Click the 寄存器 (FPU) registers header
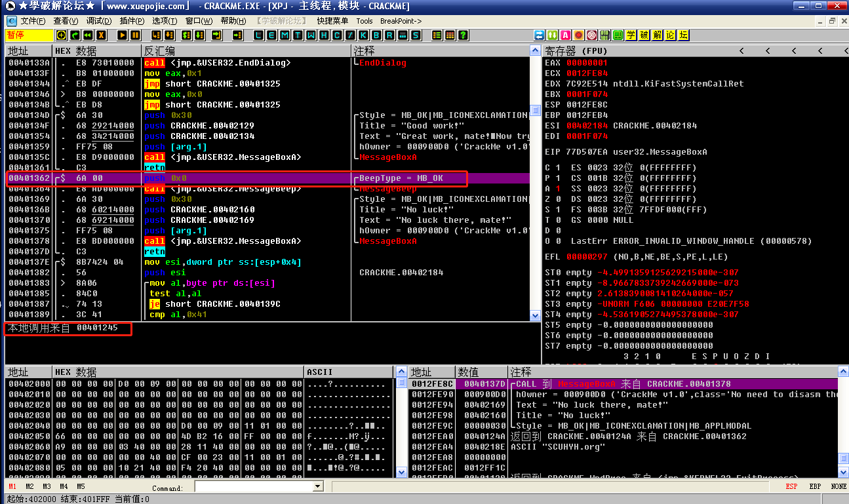849x504 pixels. (x=576, y=50)
